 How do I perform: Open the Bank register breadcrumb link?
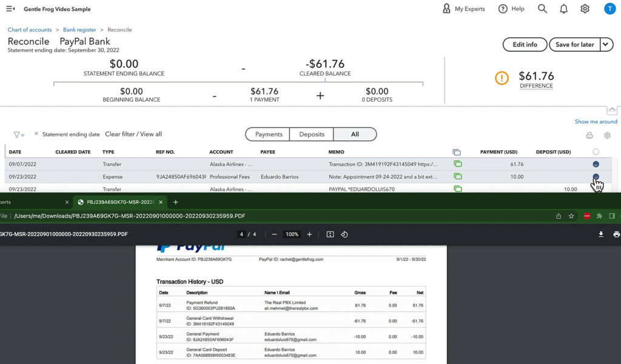pyautogui.click(x=79, y=29)
